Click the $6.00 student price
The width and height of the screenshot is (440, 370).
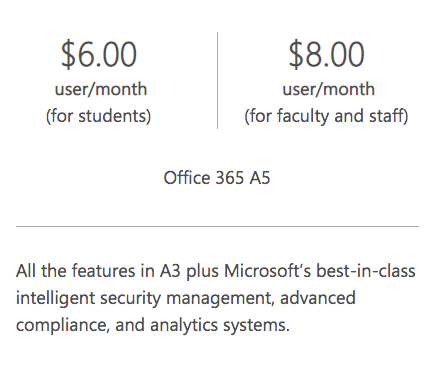coord(99,54)
